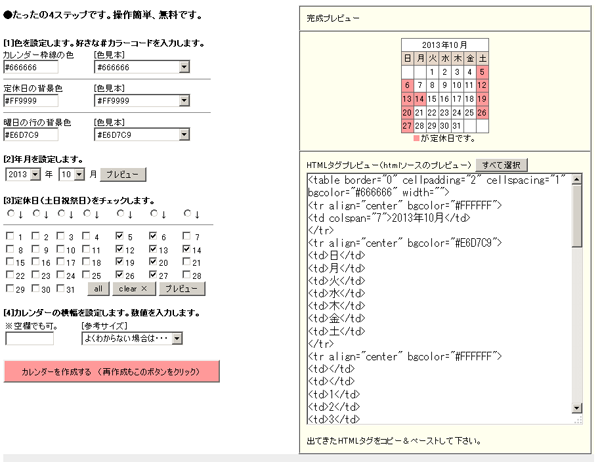Uncheck the day 6 holiday checkbox
The height and width of the screenshot is (462, 600).
tap(153, 236)
